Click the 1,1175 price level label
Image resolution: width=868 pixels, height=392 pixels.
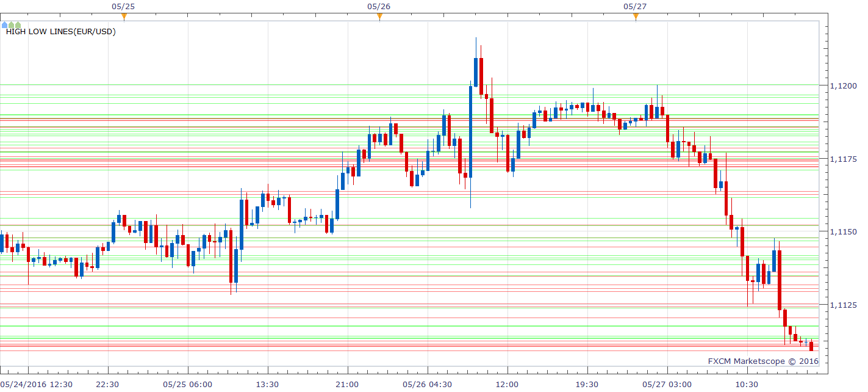pos(844,159)
